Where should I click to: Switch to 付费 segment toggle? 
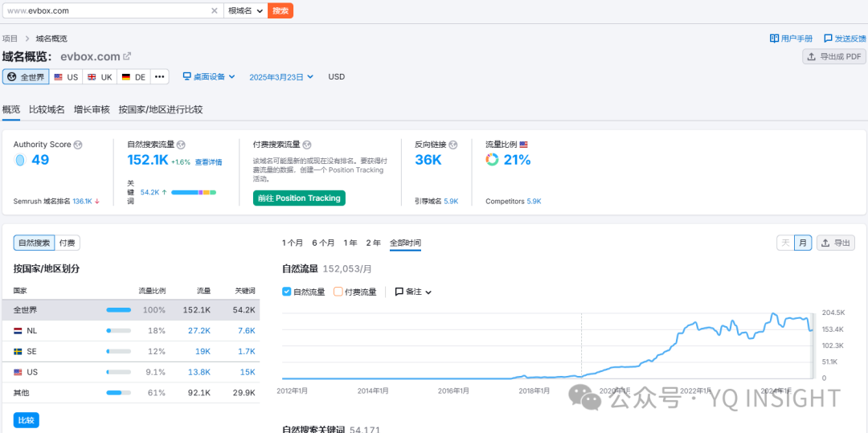68,243
